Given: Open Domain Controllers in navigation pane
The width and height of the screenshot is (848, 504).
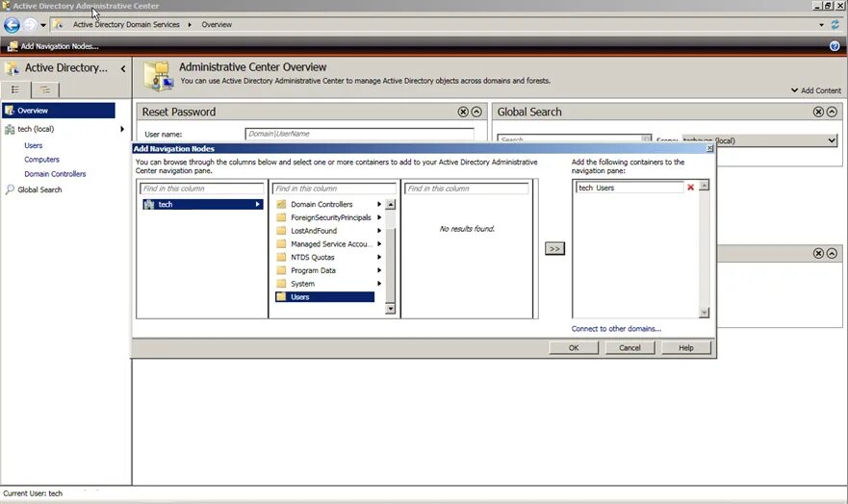Looking at the screenshot, I should tap(55, 174).
